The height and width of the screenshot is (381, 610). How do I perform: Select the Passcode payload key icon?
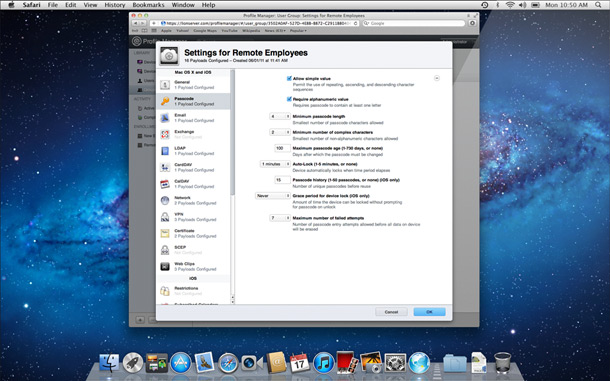pos(165,101)
